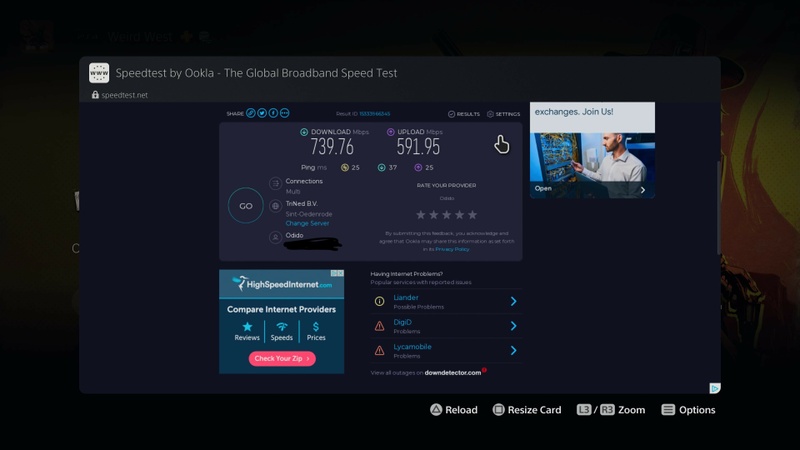The image size is (800, 450).
Task: Click the speedtest.net address lock icon
Action: click(95, 95)
